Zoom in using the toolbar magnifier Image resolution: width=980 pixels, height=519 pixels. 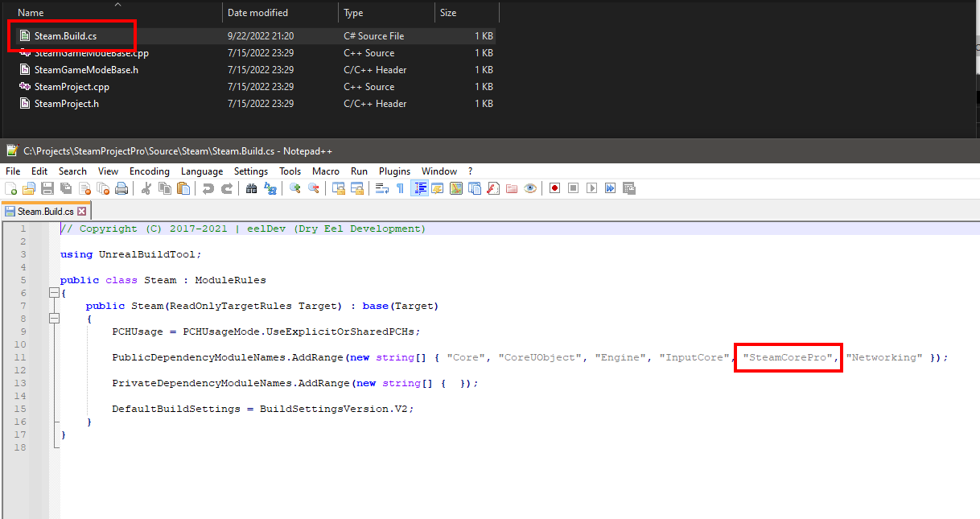point(295,188)
